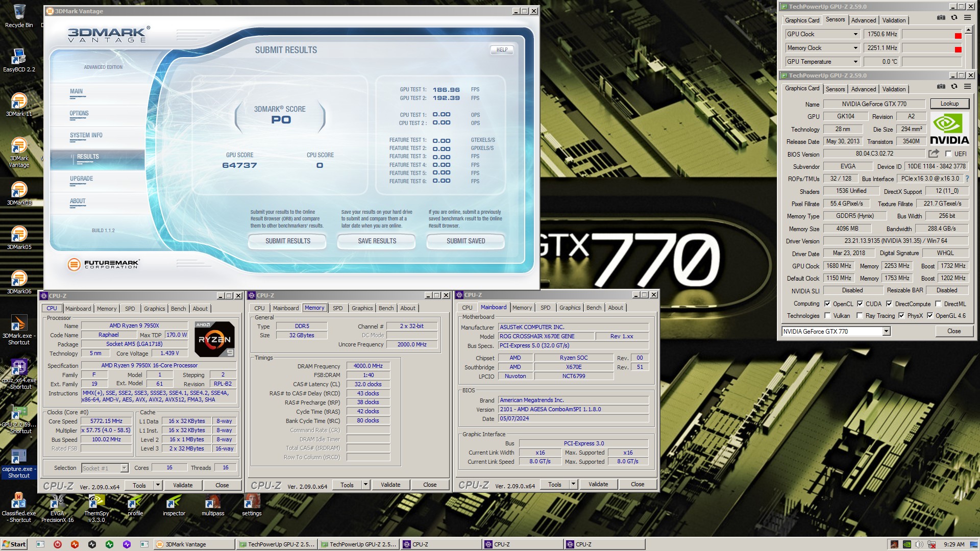Viewport: 980px width, 551px height.
Task: Open Classified.exe shortcut icon
Action: point(19,507)
